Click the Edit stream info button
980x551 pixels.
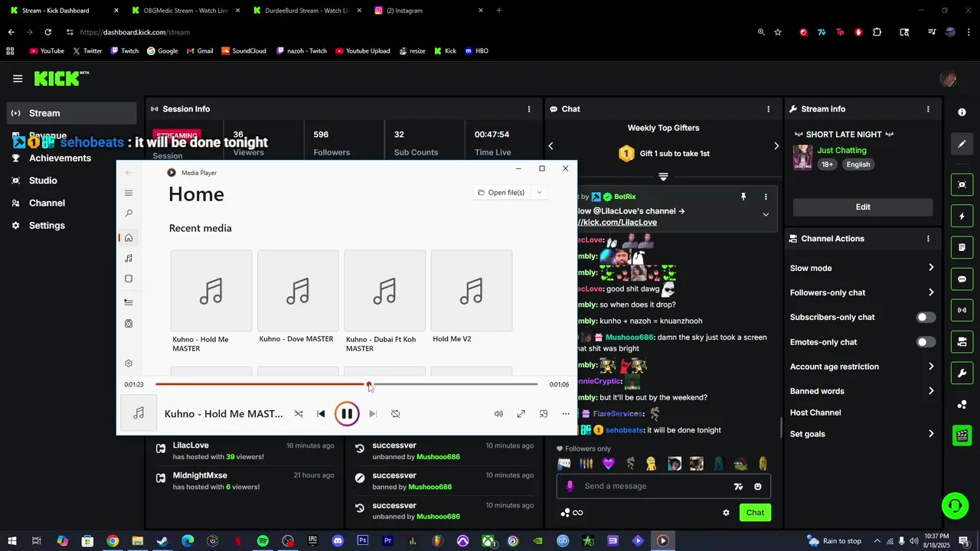[863, 207]
